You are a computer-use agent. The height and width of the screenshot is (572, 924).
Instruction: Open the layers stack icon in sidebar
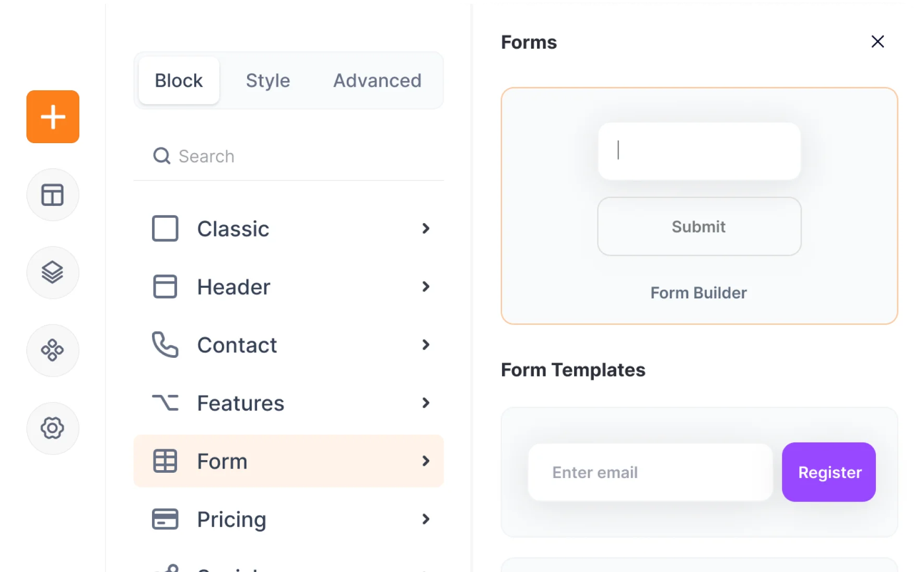coord(53,273)
